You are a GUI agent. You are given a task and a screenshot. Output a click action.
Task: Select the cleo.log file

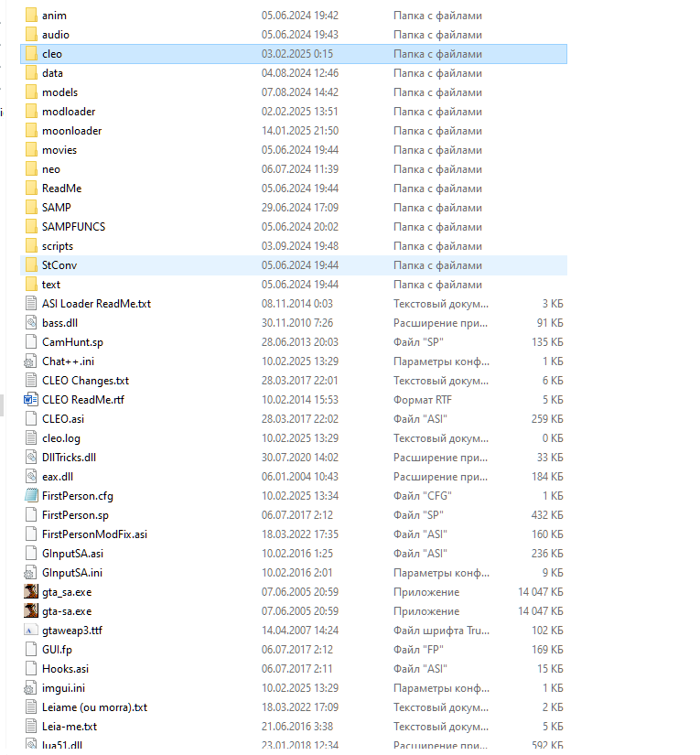coord(62,438)
